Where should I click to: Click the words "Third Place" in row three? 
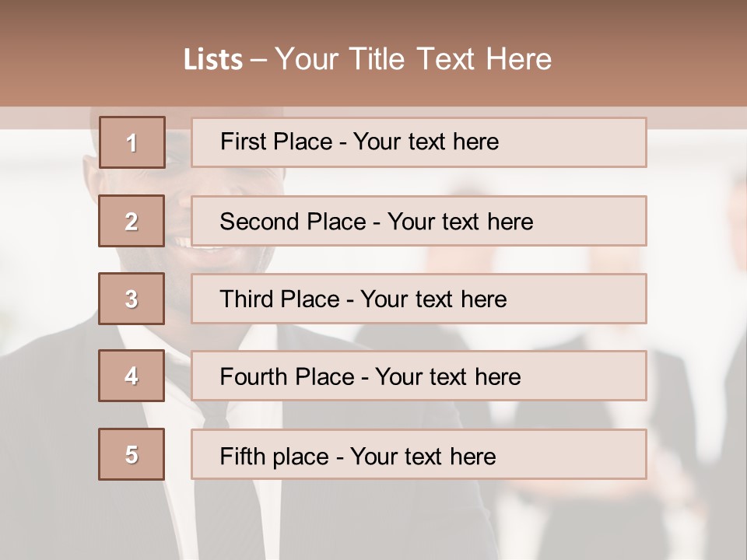coord(279,299)
